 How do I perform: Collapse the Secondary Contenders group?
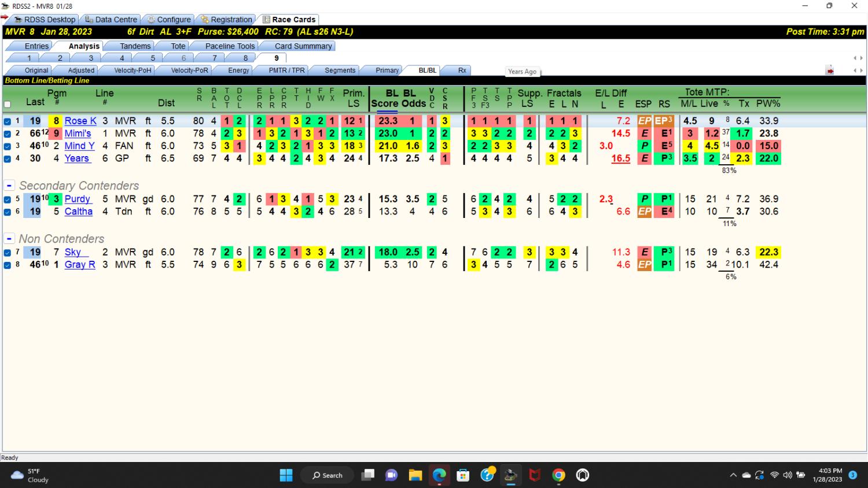point(9,186)
